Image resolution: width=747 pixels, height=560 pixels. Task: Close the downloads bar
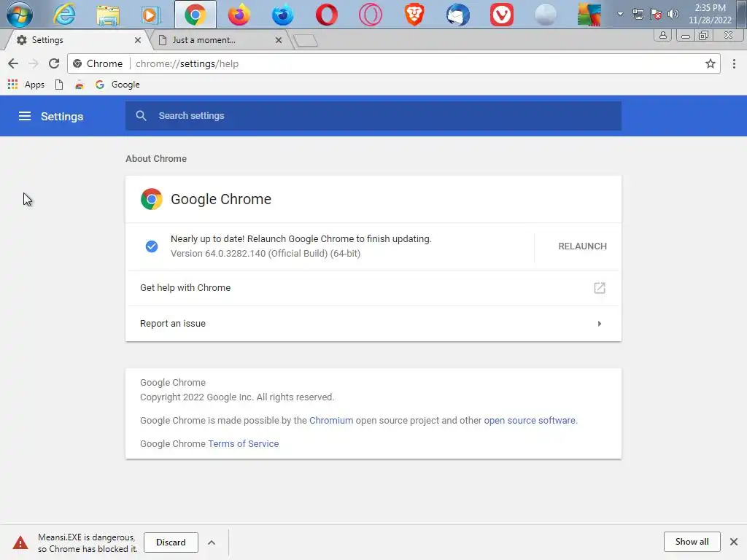(734, 542)
